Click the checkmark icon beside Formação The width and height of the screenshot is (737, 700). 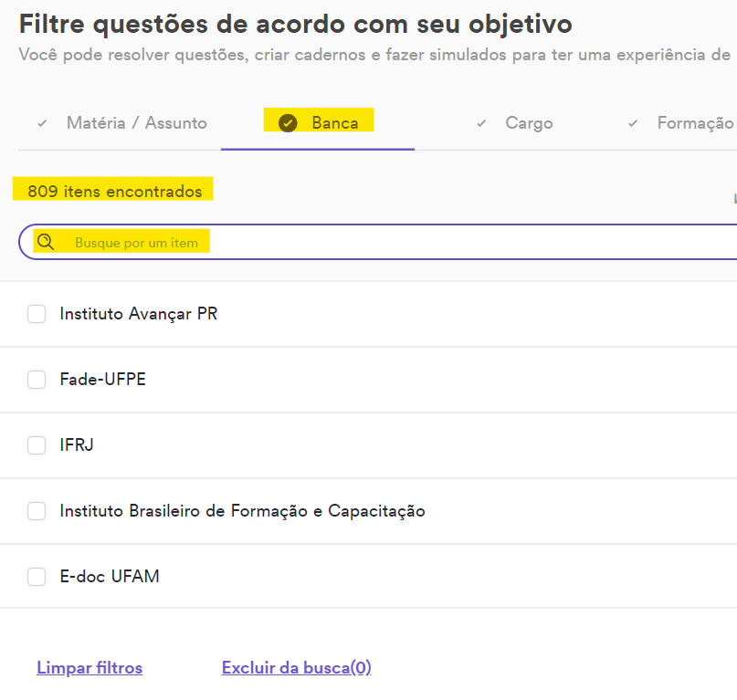[x=633, y=123]
